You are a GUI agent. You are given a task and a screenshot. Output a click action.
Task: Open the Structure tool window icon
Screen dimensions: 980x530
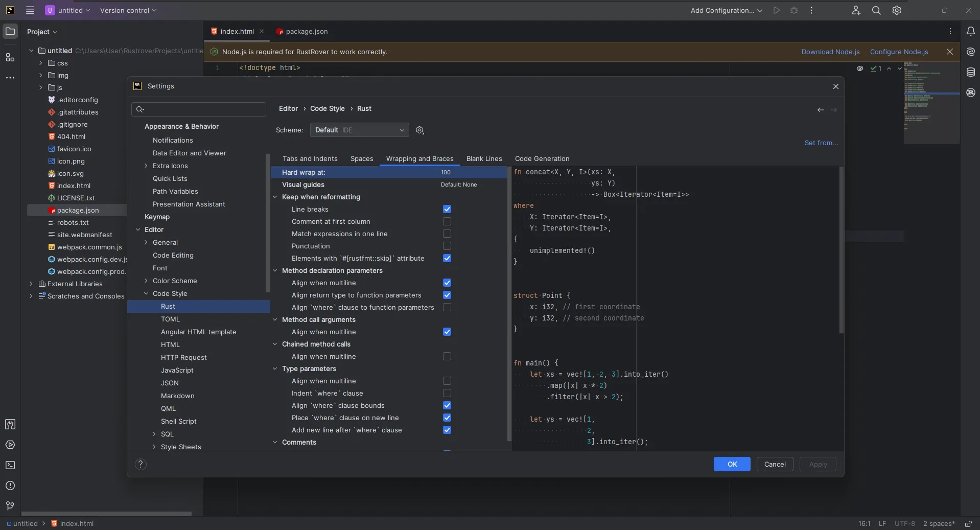(10, 57)
